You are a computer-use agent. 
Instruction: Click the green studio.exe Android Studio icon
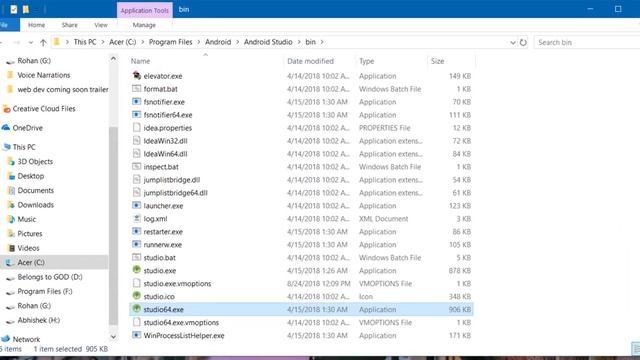137,270
